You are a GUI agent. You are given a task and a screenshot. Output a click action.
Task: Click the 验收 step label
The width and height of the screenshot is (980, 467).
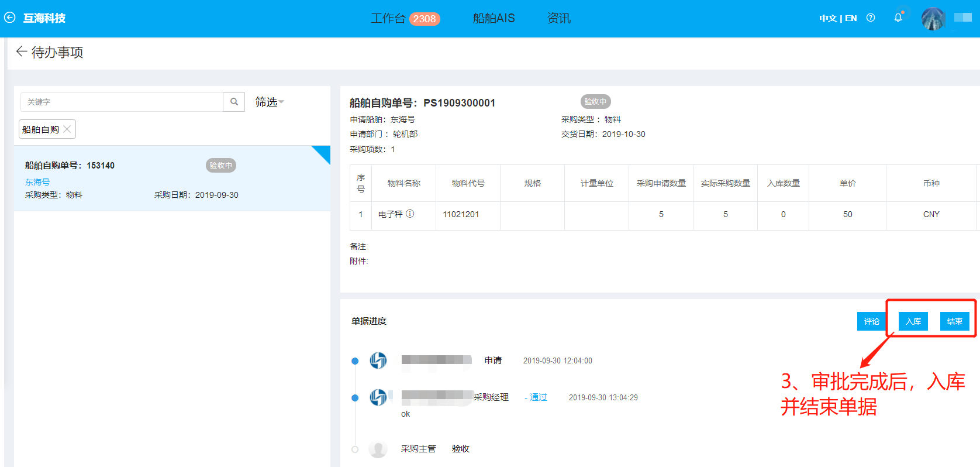461,449
